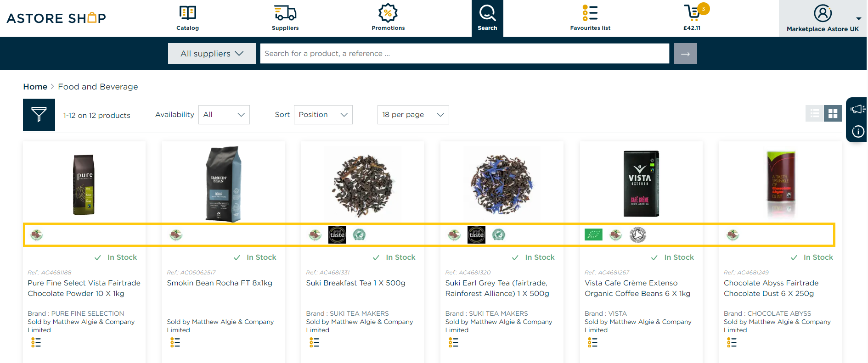Viewport: 868px width, 363px height.
Task: Open Smokin Bean Rocha product image
Action: click(223, 184)
